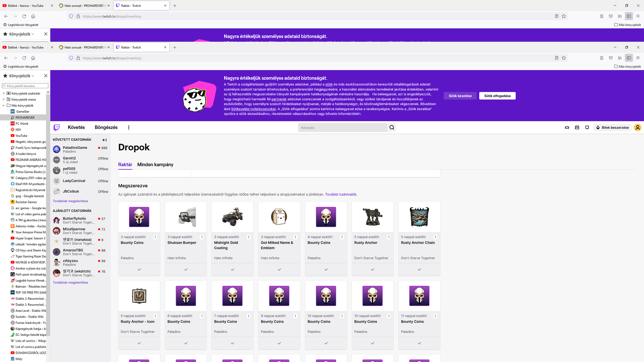Focus the Twitch Keresés search field
Screen dimensions: 644x362
point(342,127)
